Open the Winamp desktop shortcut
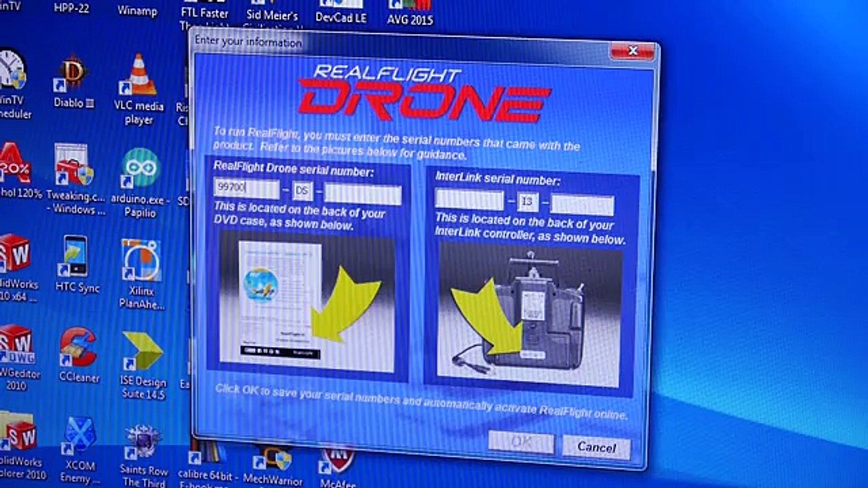Image resolution: width=868 pixels, height=488 pixels. click(136, 11)
